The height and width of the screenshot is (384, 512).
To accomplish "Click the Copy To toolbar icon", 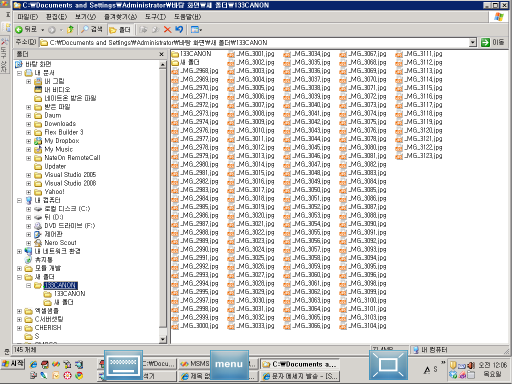I will [155, 30].
